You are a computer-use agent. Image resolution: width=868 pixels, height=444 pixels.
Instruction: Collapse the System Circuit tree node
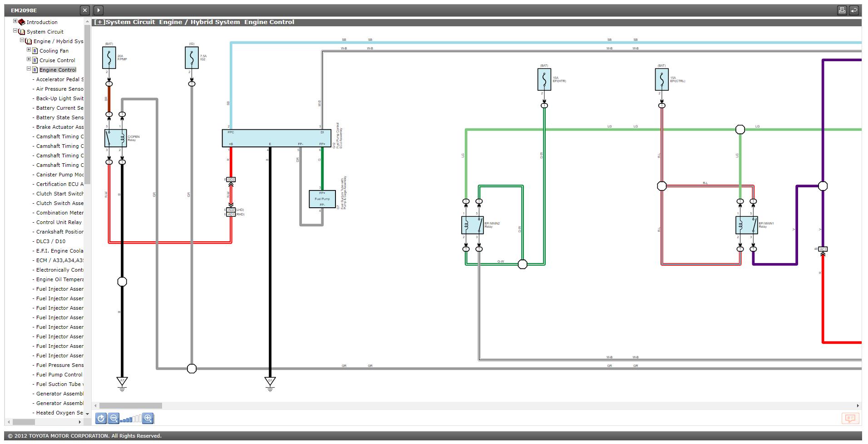(x=15, y=31)
